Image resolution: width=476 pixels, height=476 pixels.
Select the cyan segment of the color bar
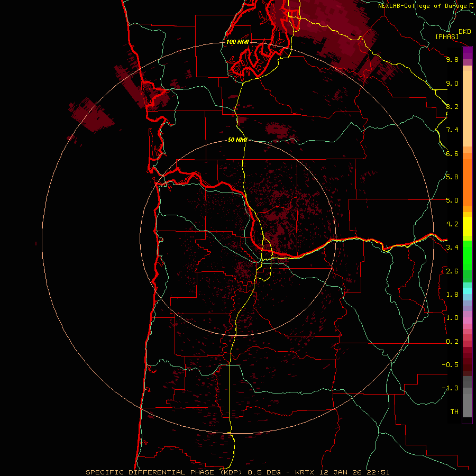467,291
